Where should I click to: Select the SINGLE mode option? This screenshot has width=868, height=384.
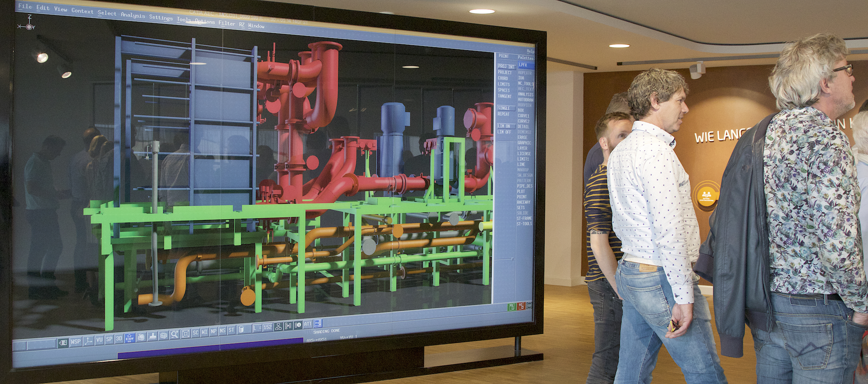click(x=506, y=108)
